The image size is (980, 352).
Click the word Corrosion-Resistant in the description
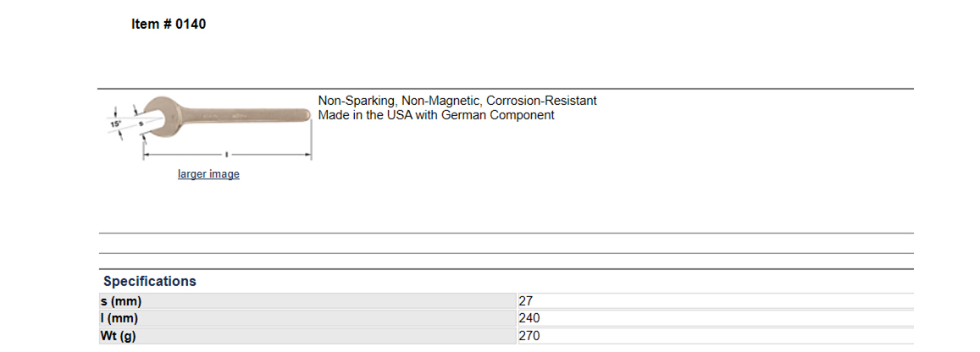[x=542, y=101]
